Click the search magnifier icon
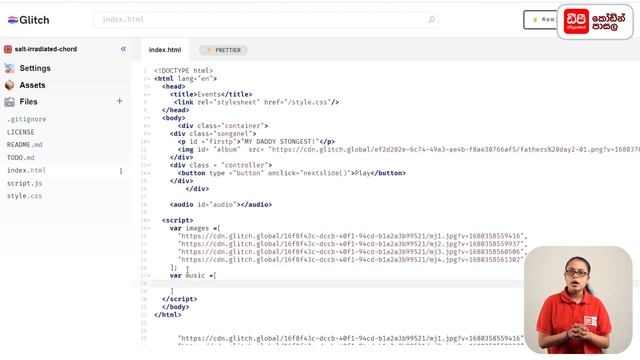Screen dimensions: 640x360 (x=431, y=19)
